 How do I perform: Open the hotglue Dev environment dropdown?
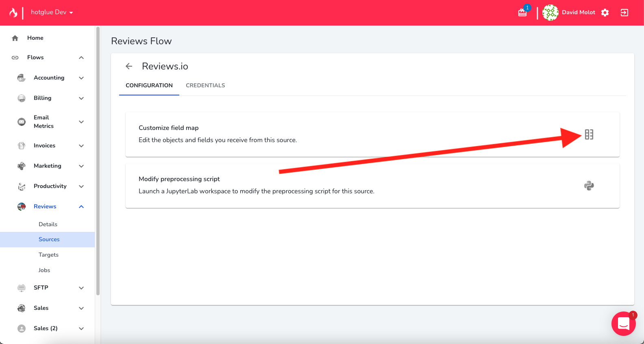point(52,12)
